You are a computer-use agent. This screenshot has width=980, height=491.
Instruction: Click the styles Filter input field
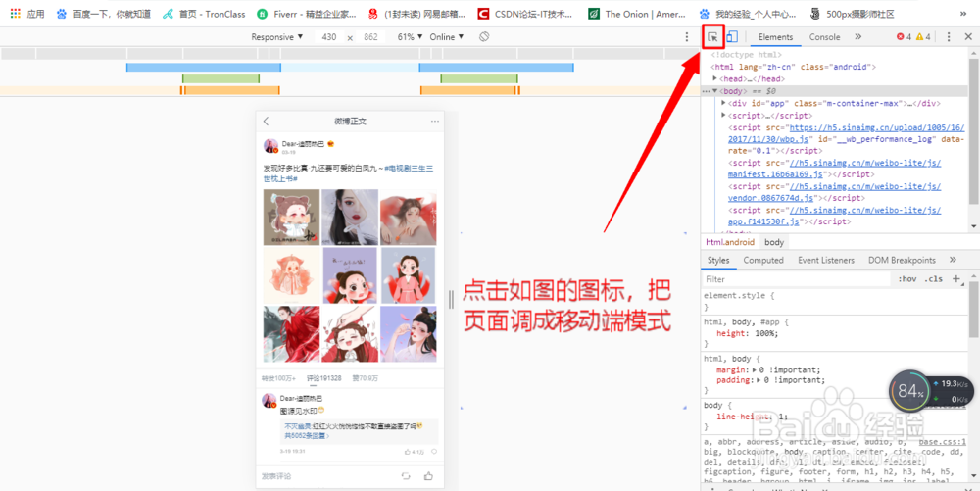[x=797, y=279]
